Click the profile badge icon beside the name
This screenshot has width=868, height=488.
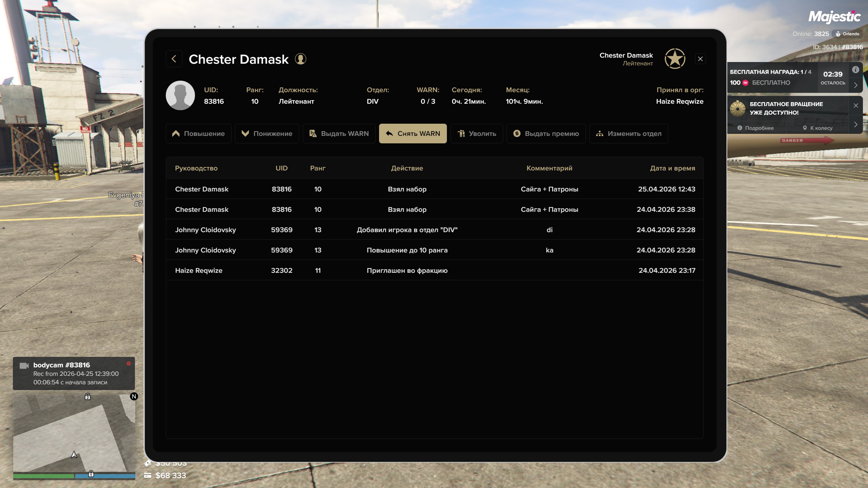point(300,59)
